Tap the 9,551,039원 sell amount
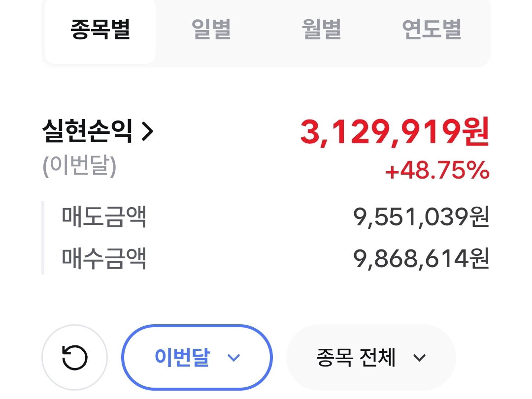Screen dimensions: 532x399 click(x=421, y=216)
